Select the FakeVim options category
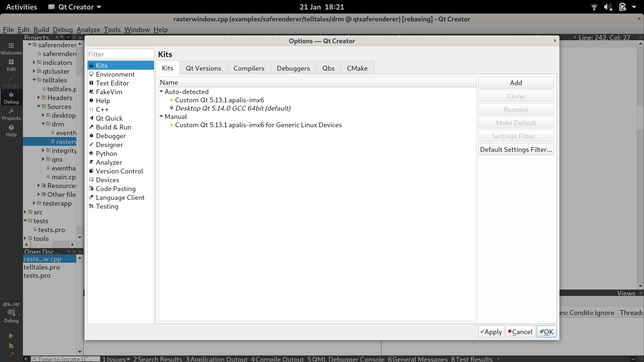The height and width of the screenshot is (362, 644). tap(120, 92)
